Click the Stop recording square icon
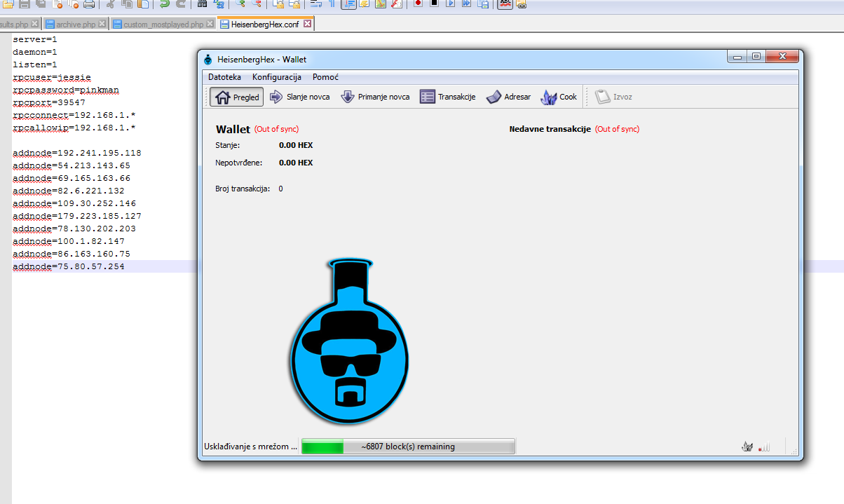The width and height of the screenshot is (844, 504). pyautogui.click(x=434, y=5)
